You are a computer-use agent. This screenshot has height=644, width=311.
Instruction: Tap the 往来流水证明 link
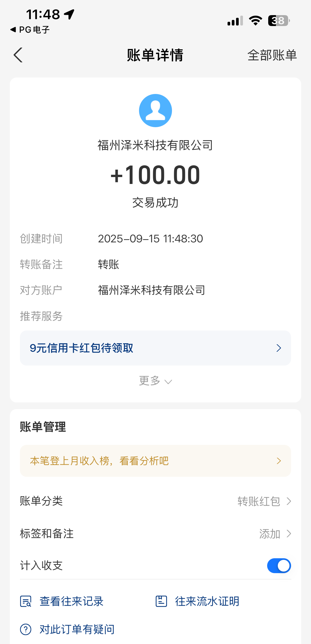coord(207,601)
